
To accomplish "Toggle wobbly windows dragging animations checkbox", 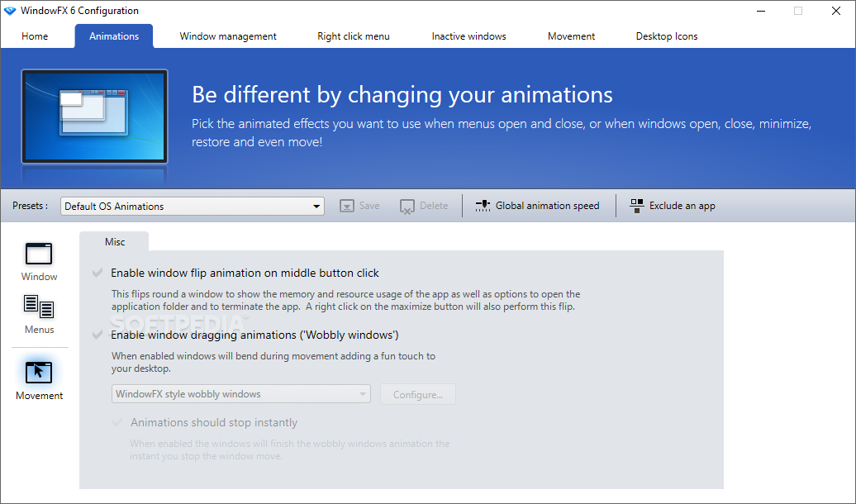I will (x=97, y=335).
